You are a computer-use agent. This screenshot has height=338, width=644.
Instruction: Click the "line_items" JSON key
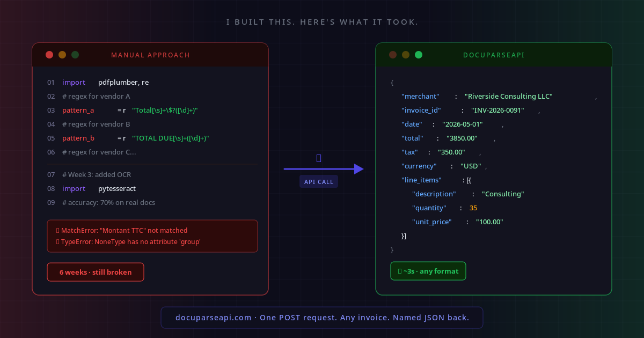click(421, 180)
